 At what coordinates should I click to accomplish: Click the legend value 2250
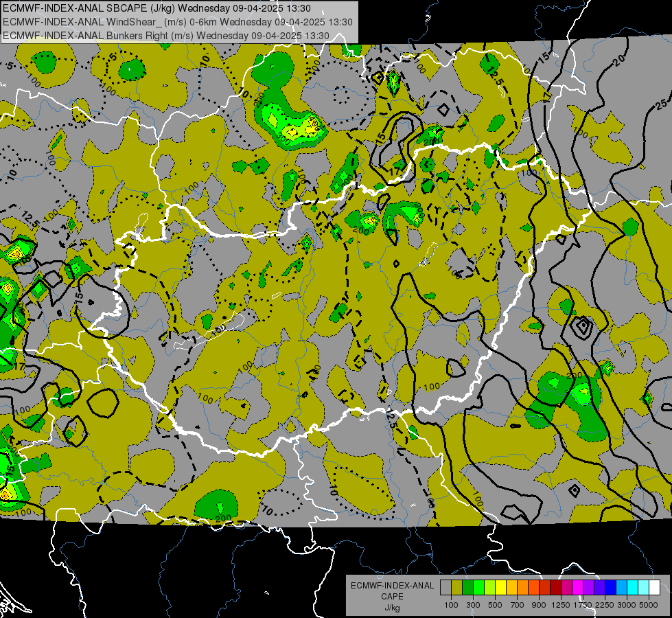click(x=605, y=605)
